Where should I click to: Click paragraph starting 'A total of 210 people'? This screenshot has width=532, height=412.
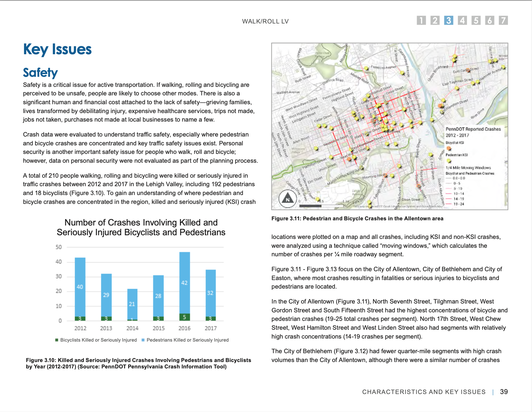pyautogui.click(x=139, y=189)
